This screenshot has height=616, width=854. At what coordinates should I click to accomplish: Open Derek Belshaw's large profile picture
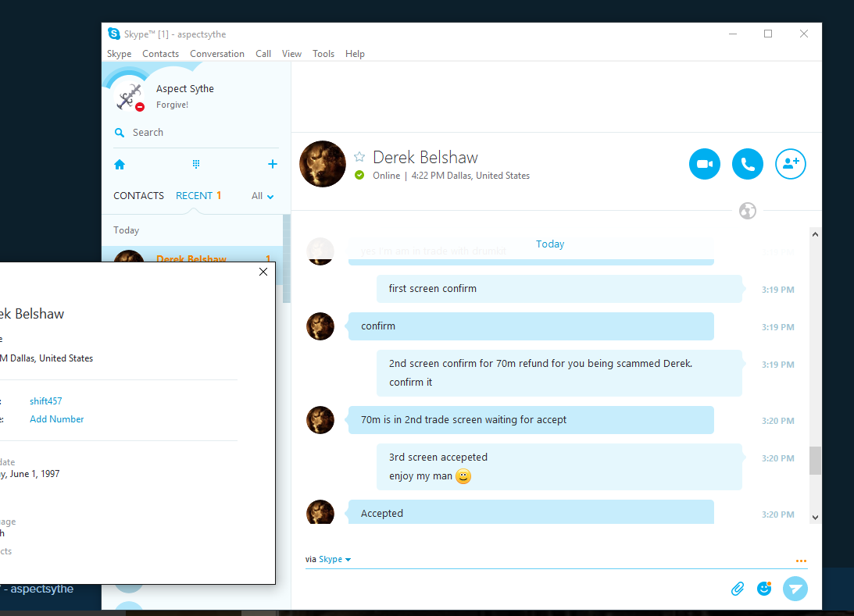coord(323,164)
